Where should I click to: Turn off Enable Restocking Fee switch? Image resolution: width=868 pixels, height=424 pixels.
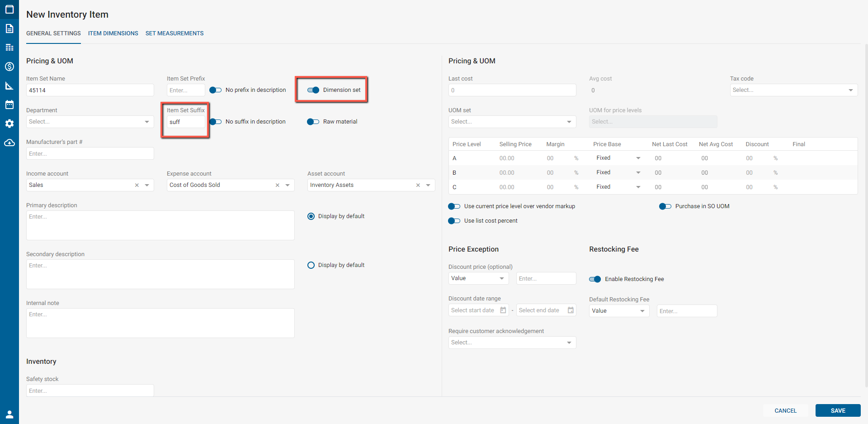[x=595, y=279]
